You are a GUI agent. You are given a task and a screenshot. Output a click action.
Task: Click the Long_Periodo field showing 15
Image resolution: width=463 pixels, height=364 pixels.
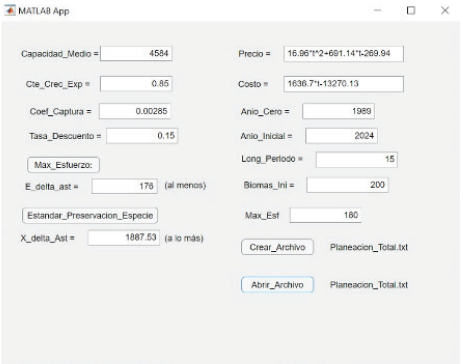357,159
